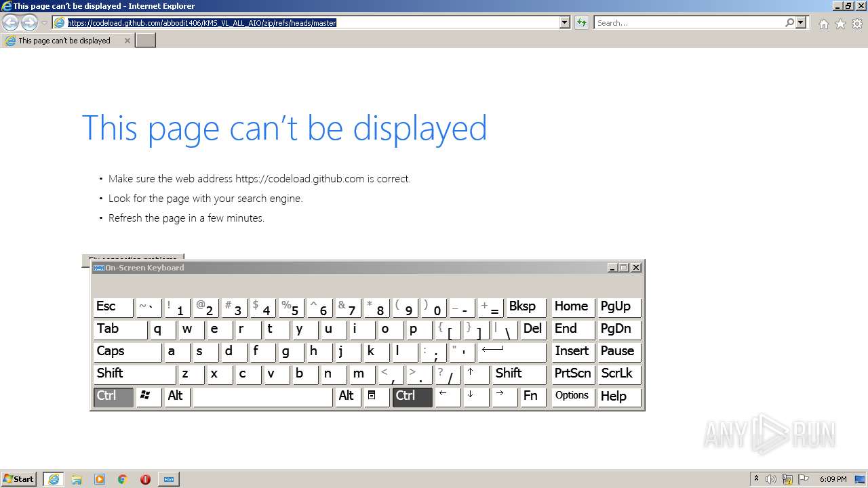Click the left arrow key on keyboard

tap(448, 396)
